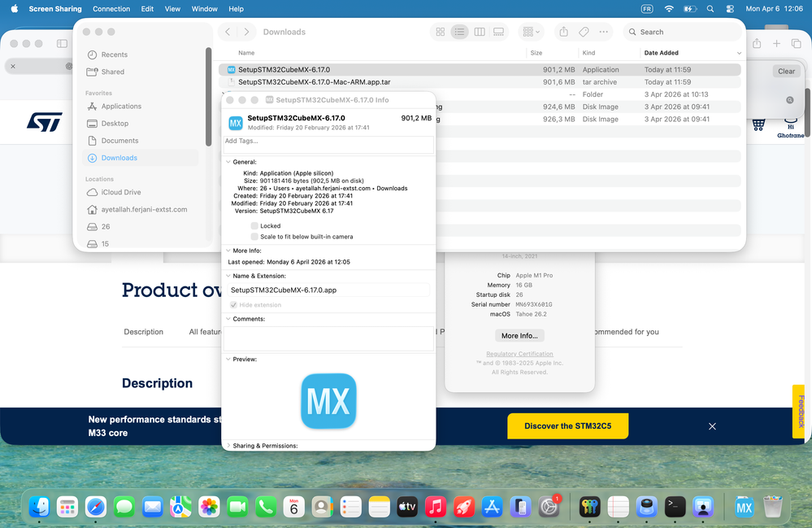Select SetupSTM32CubeMX-6.17.0 application row
This screenshot has width=812, height=528.
tap(480, 69)
